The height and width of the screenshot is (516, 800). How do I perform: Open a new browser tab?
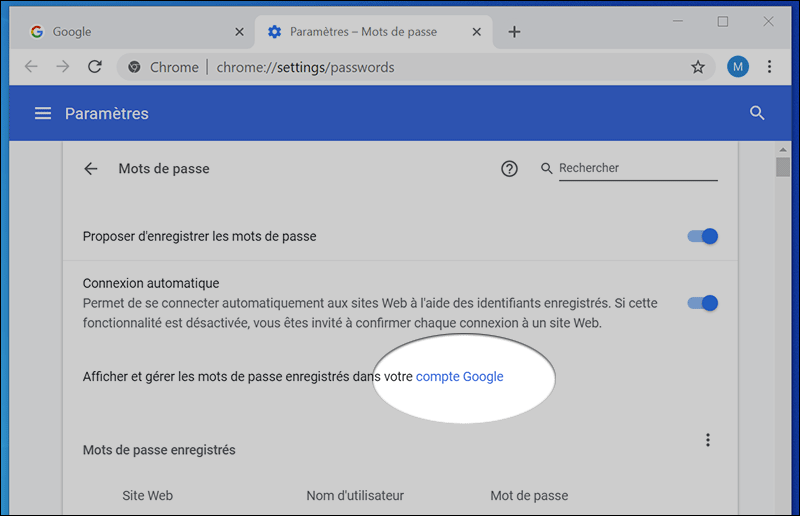pyautogui.click(x=514, y=32)
